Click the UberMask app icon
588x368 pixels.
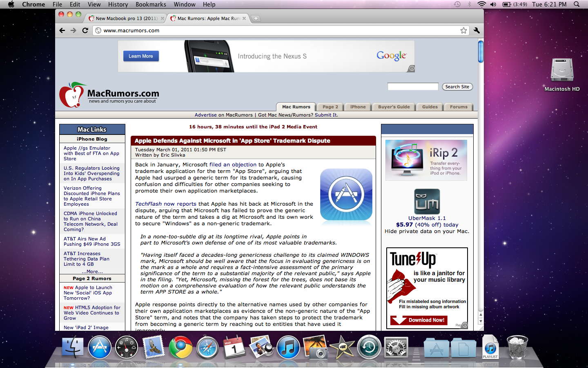click(x=427, y=202)
